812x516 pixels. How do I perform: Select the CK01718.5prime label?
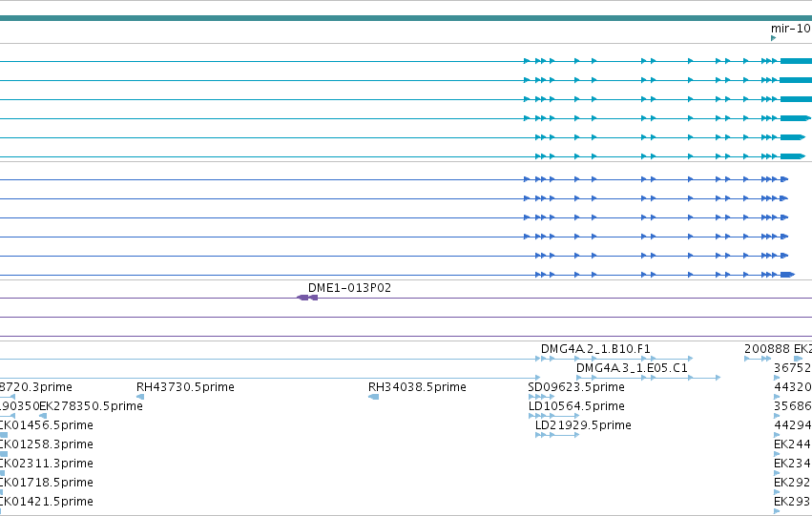[47, 483]
